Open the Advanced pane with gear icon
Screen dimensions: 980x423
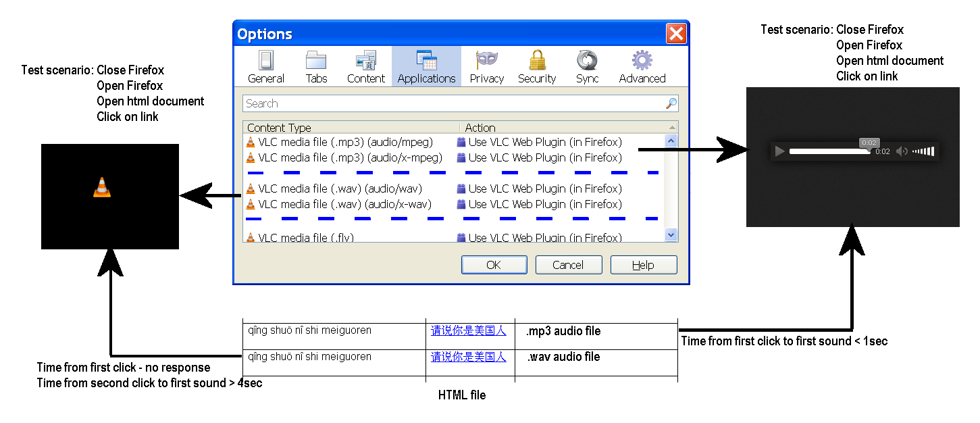(x=642, y=66)
